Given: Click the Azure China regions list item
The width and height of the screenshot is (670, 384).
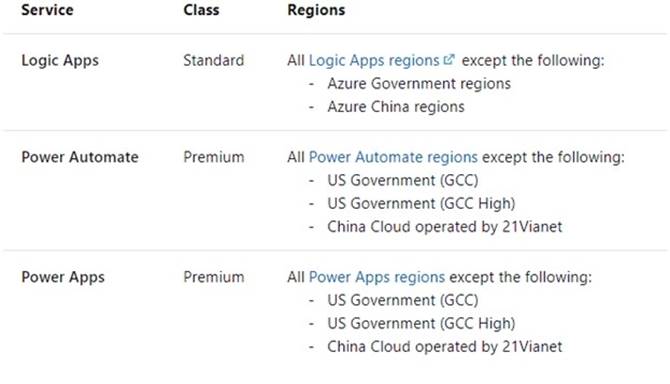Looking at the screenshot, I should [396, 107].
